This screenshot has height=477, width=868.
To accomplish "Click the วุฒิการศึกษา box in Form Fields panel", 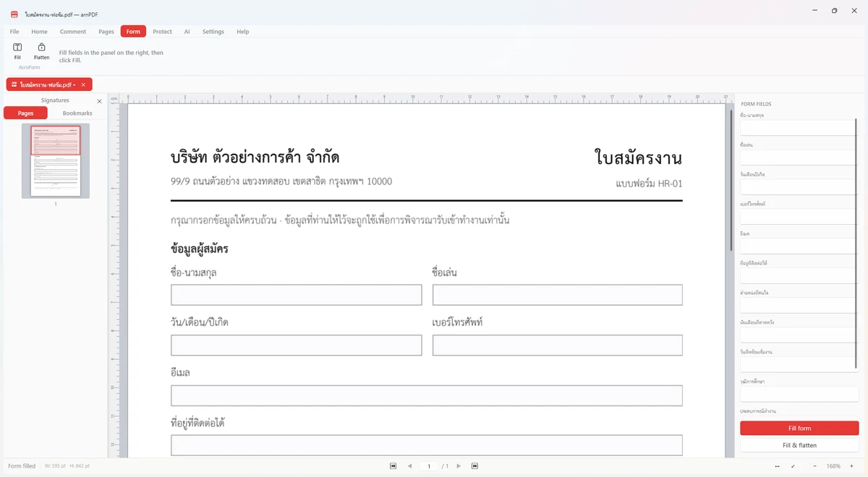I will click(799, 394).
